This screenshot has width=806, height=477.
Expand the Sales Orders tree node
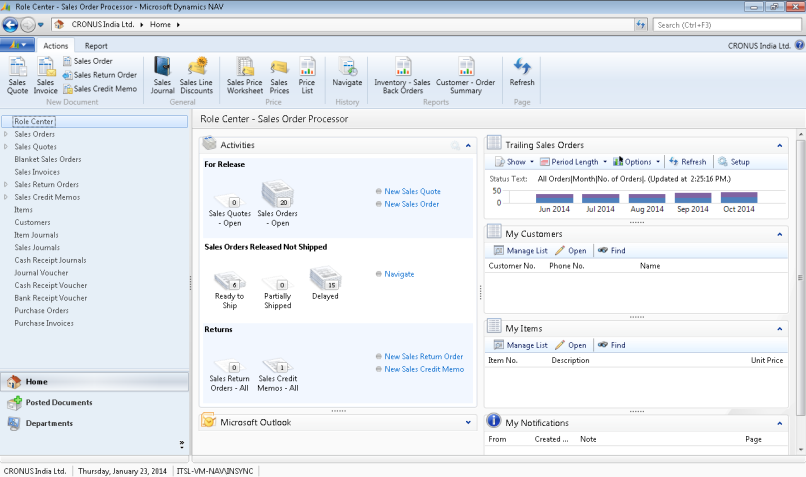6,134
